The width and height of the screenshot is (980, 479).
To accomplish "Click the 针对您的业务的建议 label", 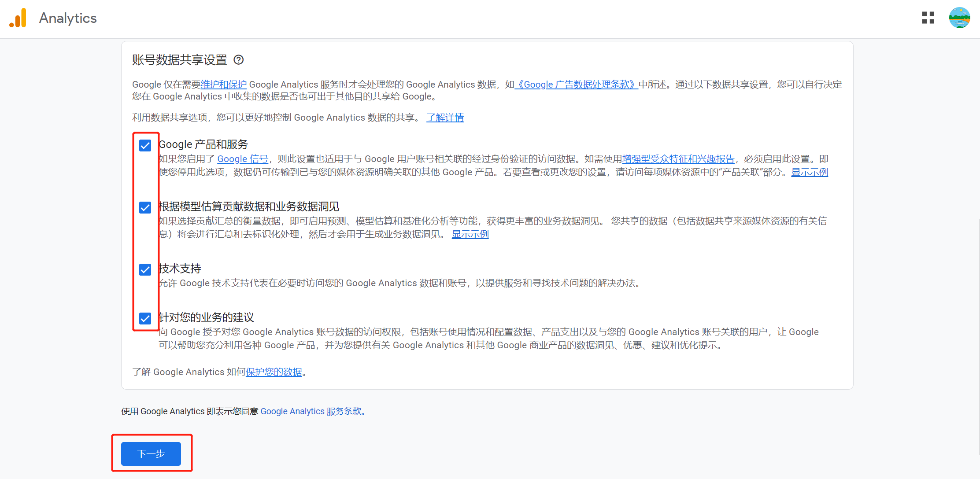I will coord(207,317).
